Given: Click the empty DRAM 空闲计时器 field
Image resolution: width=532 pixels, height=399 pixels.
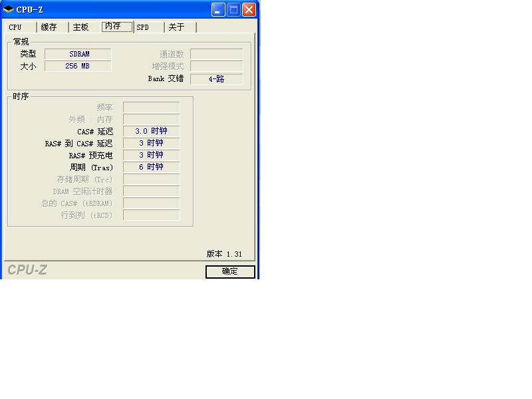Looking at the screenshot, I should coord(152,191).
